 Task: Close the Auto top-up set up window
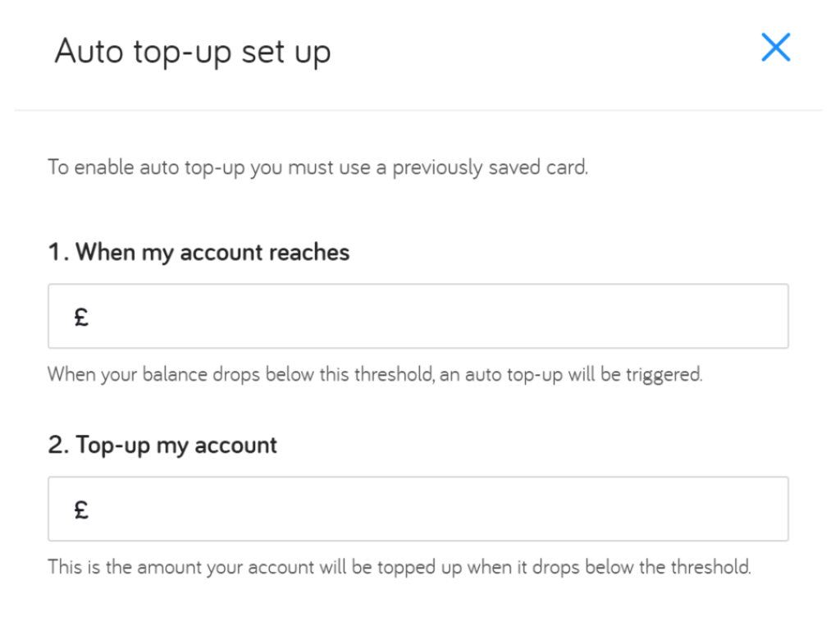pos(775,48)
